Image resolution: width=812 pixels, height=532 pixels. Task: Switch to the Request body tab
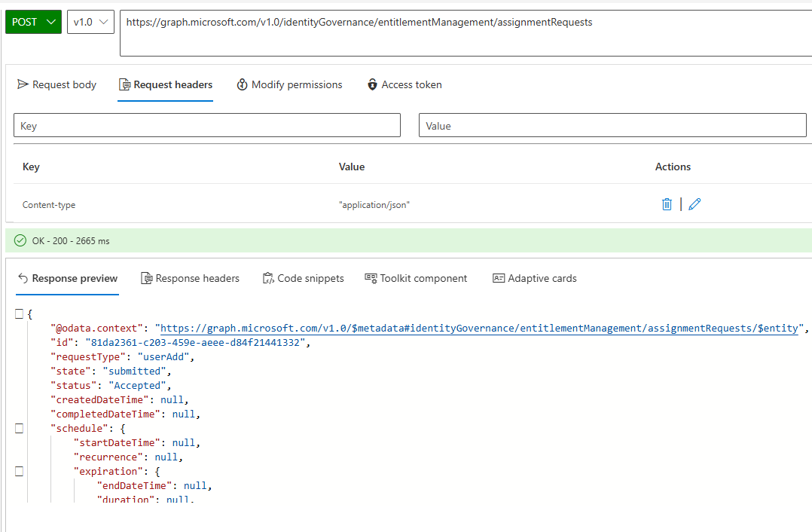[x=57, y=84]
